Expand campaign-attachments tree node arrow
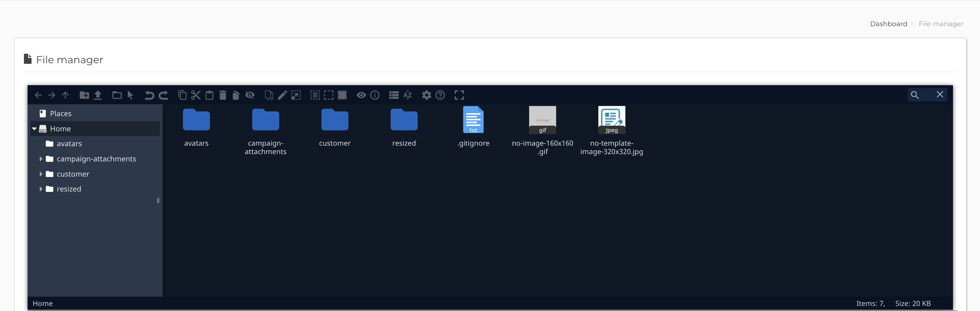 pyautogui.click(x=41, y=159)
